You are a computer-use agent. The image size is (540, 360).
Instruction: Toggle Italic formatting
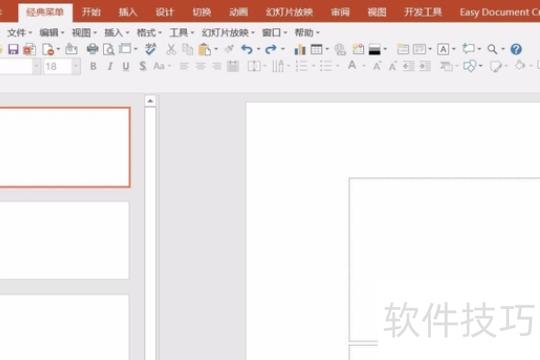[x=110, y=66]
